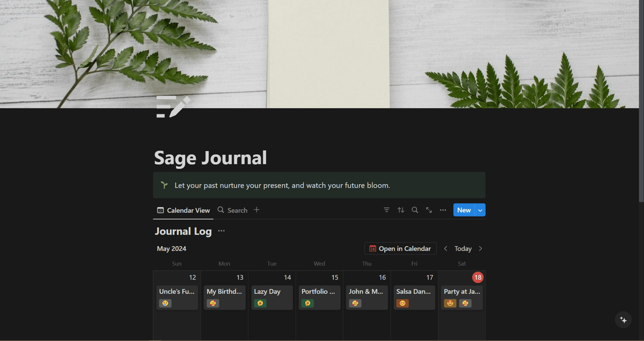
Task: Click the Fri weekday header
Action: point(414,264)
